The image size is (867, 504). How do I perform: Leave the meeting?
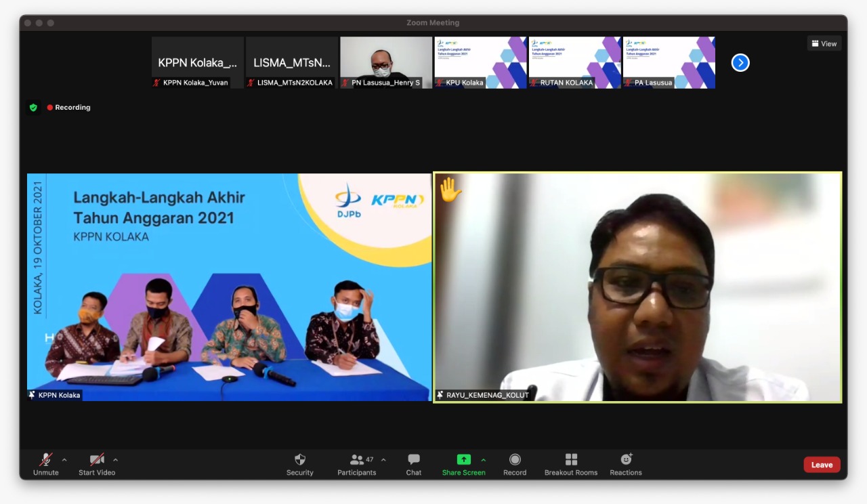(x=822, y=465)
